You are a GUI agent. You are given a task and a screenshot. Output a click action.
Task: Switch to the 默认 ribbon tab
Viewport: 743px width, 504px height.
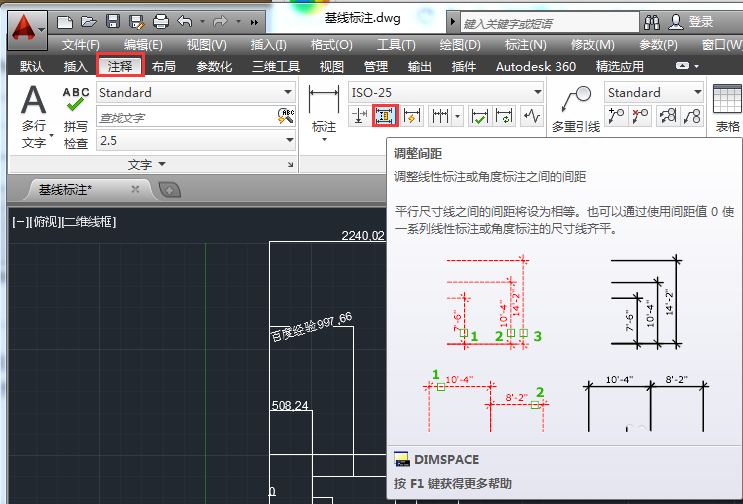pyautogui.click(x=32, y=66)
